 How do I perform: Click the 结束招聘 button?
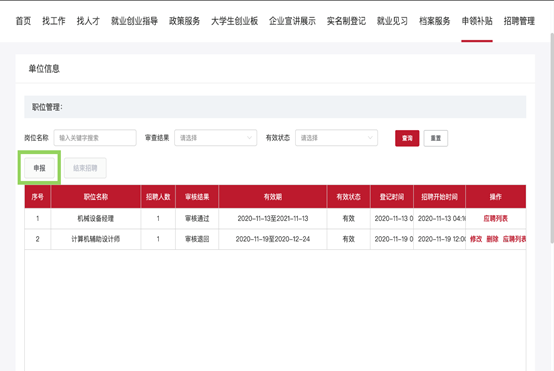coord(85,168)
